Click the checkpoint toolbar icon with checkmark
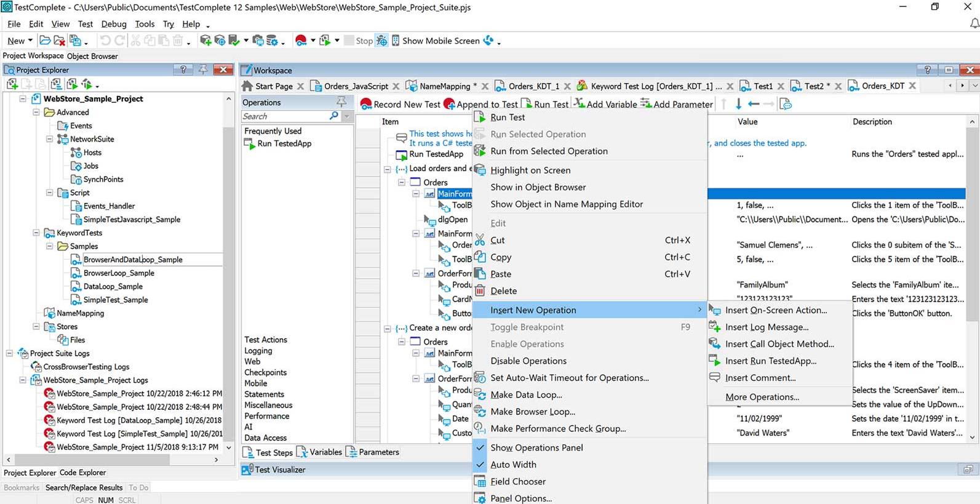 pos(234,41)
